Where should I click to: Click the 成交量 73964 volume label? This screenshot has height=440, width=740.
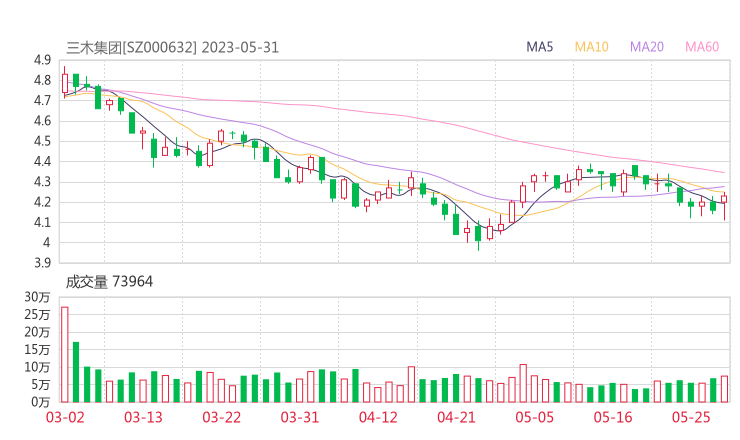tap(109, 281)
